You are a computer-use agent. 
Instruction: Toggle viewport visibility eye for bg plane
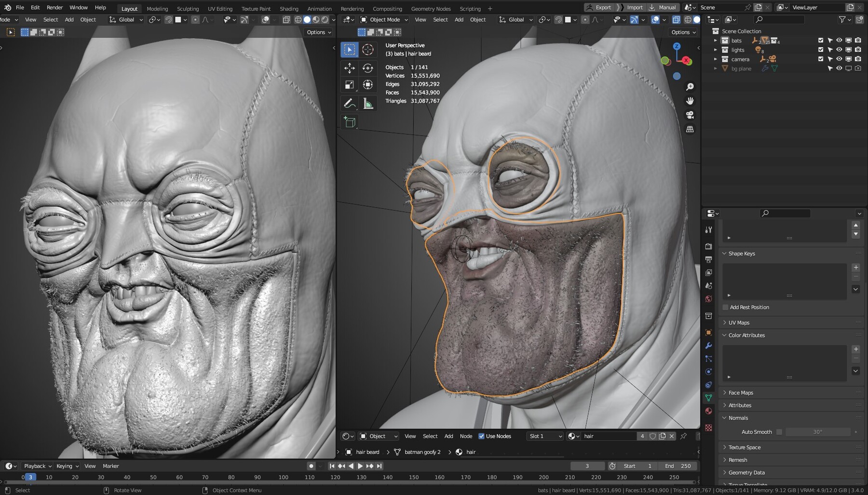point(839,68)
